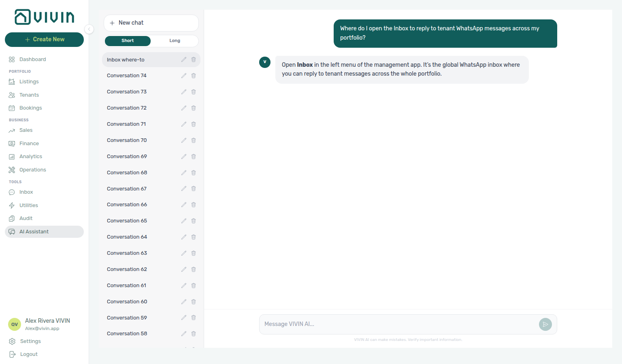Open Bookings section
Image resolution: width=622 pixels, height=364 pixels.
(x=44, y=108)
